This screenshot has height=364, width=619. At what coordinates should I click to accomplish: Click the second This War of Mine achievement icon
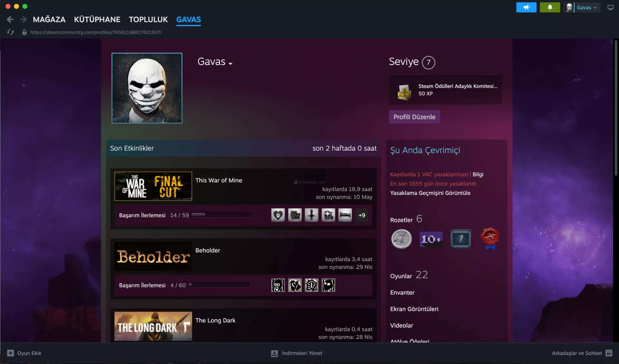click(295, 215)
